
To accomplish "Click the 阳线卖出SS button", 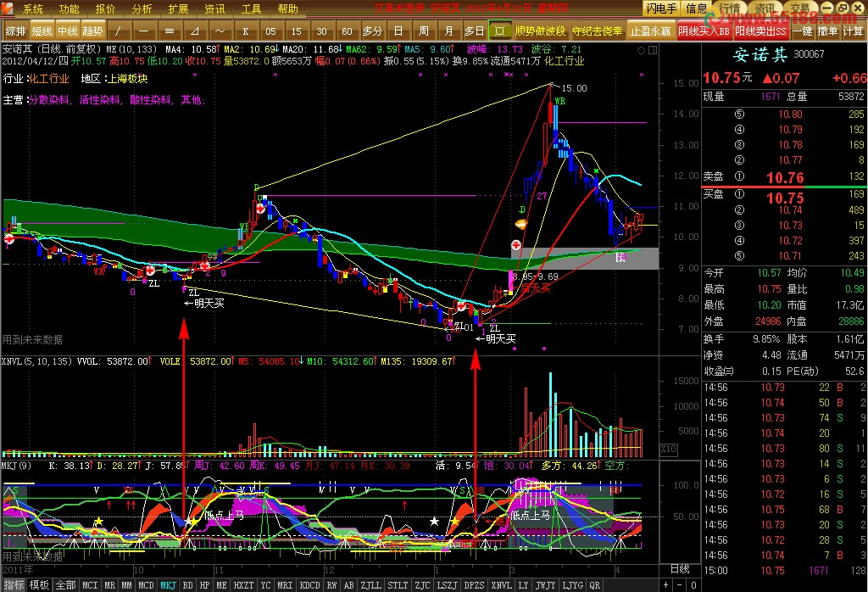I will click(x=760, y=31).
